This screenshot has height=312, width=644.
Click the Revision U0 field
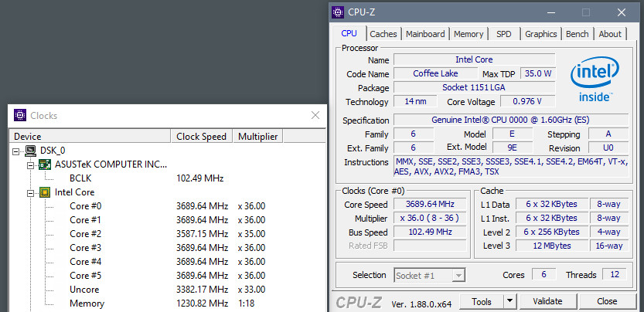coord(608,148)
